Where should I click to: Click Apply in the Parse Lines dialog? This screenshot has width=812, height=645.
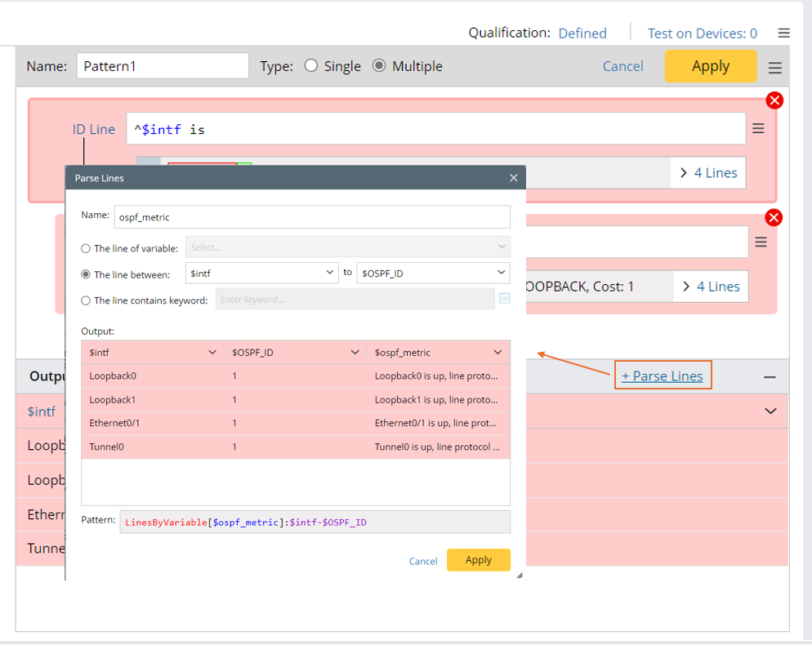pos(478,560)
